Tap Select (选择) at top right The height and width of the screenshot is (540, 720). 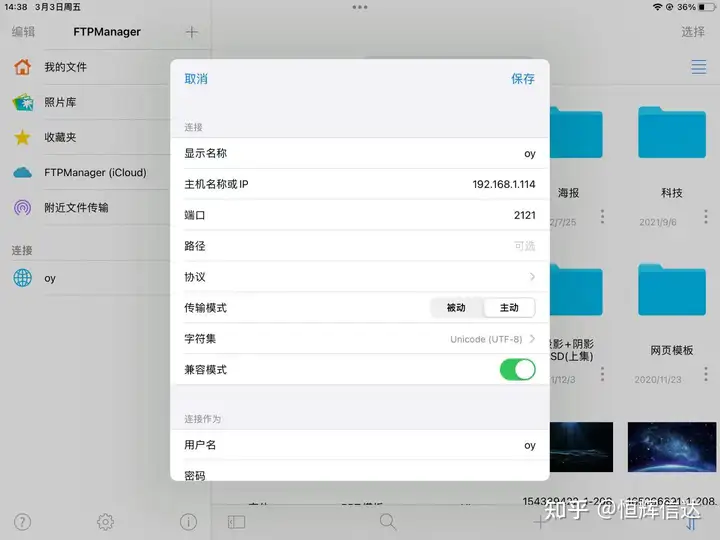(693, 32)
